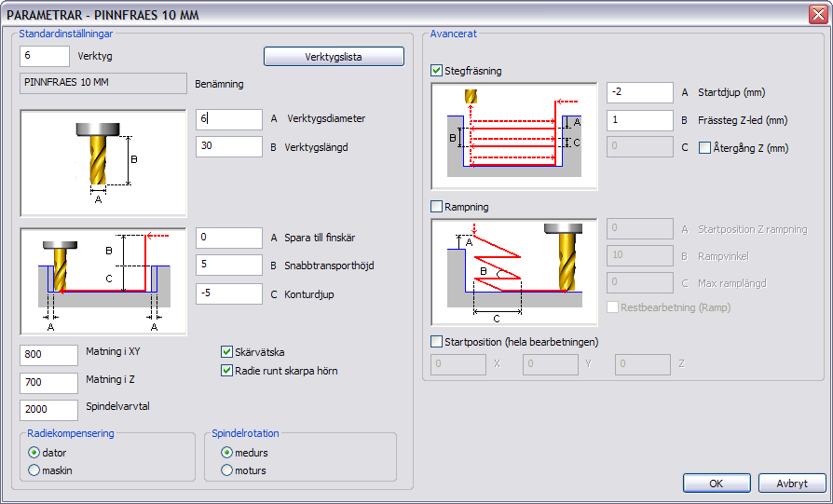Click the Matning i XY field

click(48, 355)
